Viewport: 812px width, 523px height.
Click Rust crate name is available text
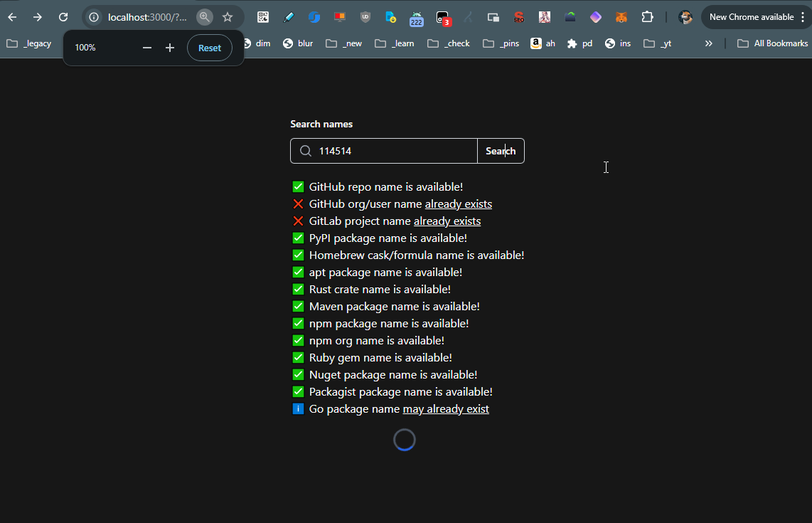[x=380, y=290]
